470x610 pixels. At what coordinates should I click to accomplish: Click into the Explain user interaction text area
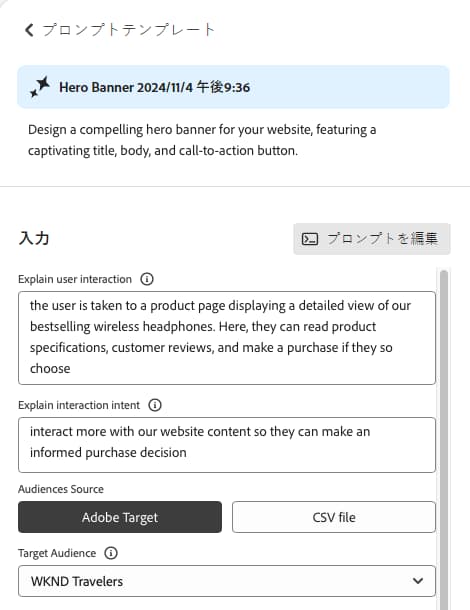point(227,338)
